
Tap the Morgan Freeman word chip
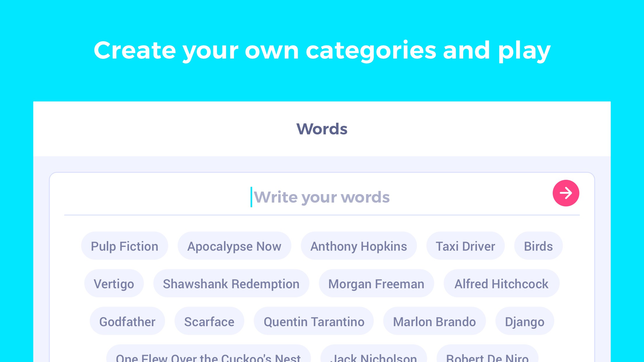(x=376, y=284)
